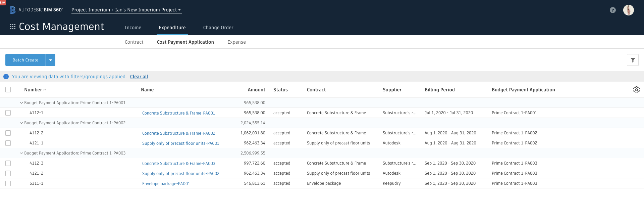The width and height of the screenshot is (644, 219).
Task: Click the Batch Create button
Action: (25, 60)
